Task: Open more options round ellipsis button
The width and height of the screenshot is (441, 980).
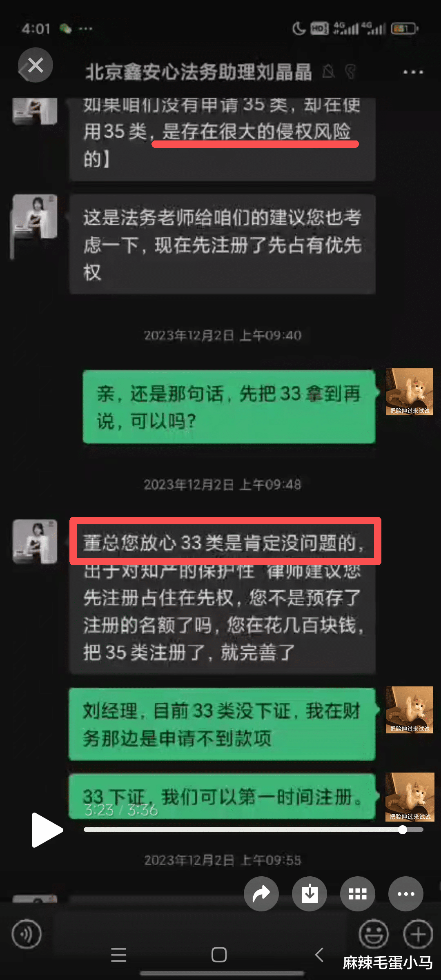Action: tap(406, 894)
